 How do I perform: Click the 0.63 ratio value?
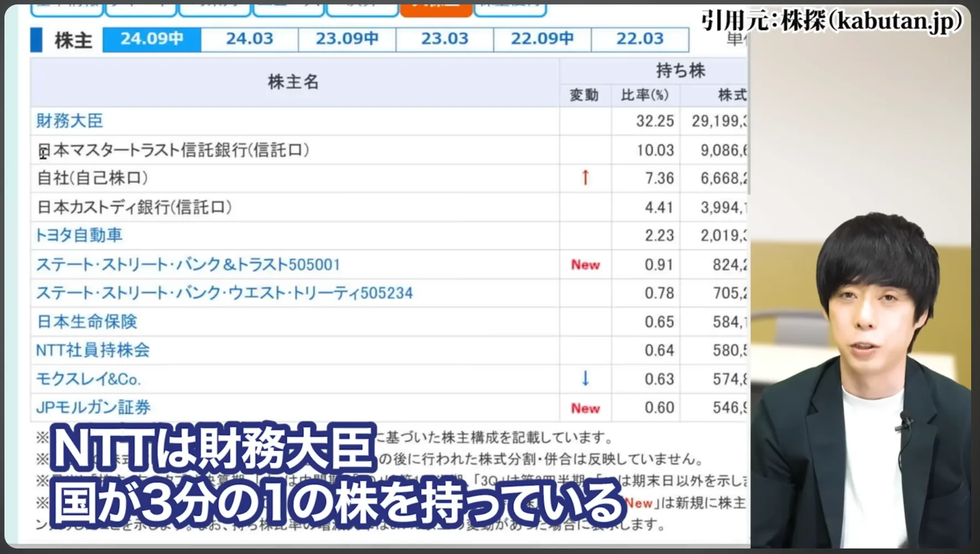click(659, 379)
